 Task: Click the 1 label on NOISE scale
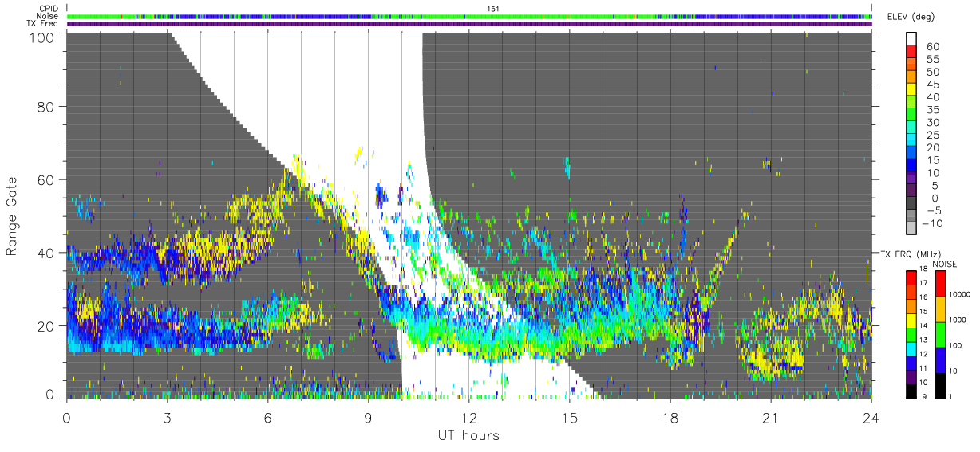(950, 396)
